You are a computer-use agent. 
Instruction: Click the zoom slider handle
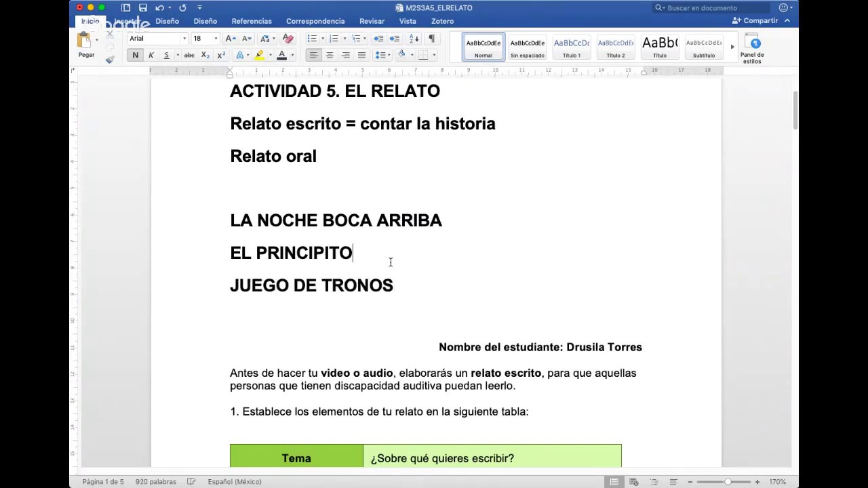click(x=728, y=482)
